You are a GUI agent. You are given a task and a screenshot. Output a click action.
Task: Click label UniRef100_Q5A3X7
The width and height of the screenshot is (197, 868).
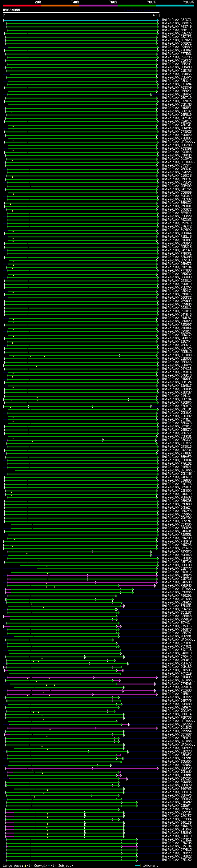177,60
